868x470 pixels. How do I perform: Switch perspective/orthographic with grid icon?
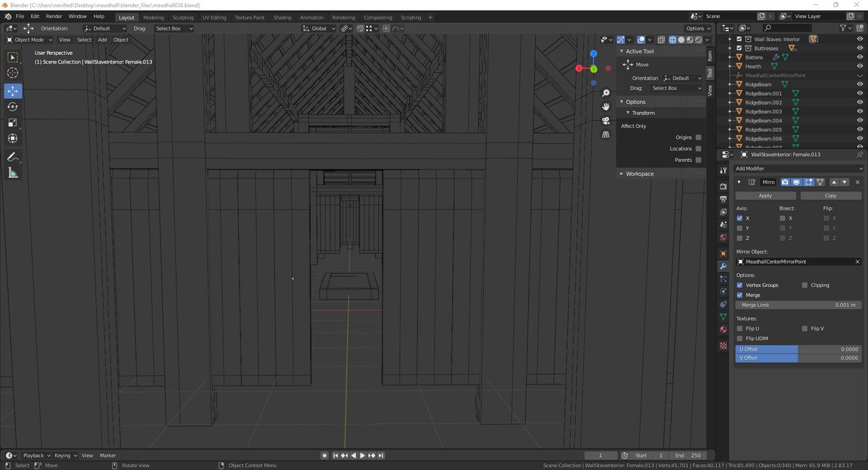[605, 134]
